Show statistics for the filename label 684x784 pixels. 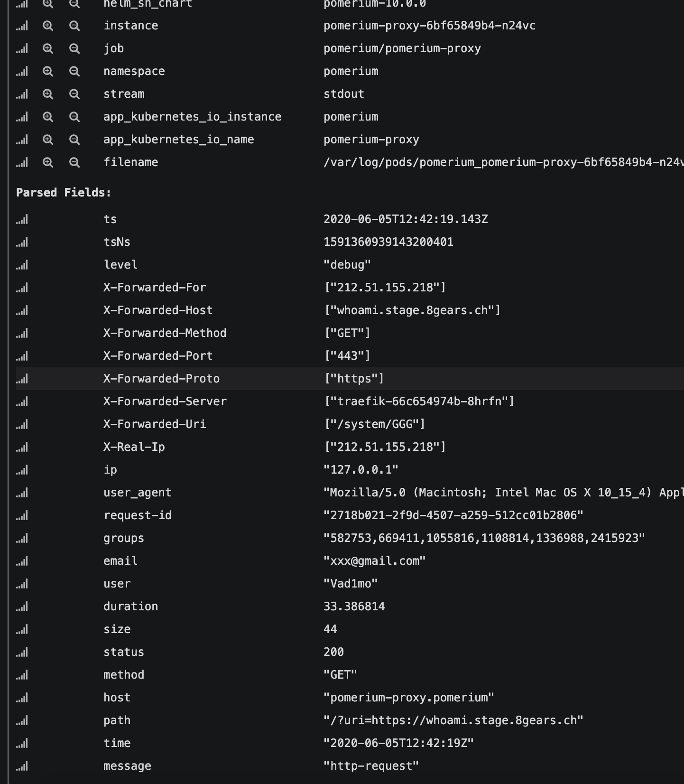22,162
